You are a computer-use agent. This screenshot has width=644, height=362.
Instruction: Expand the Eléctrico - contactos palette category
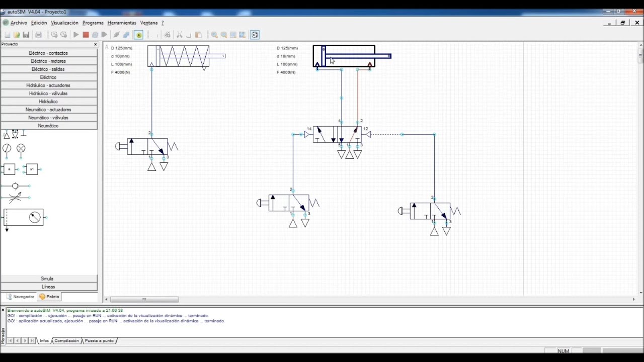pyautogui.click(x=49, y=53)
